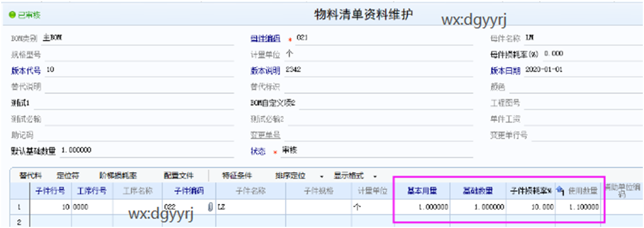Click the 版本说明 field showing 2342
The width and height of the screenshot is (644, 228).
pyautogui.click(x=379, y=70)
